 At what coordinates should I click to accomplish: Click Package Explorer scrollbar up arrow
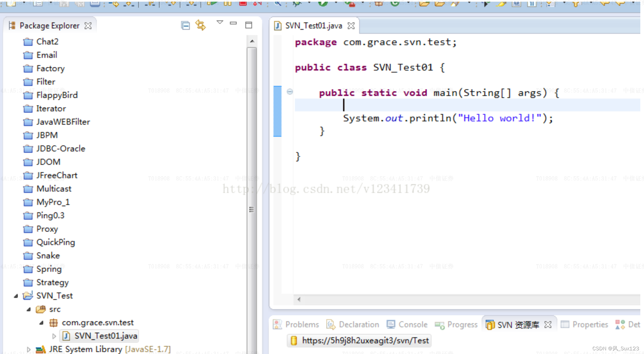252,41
